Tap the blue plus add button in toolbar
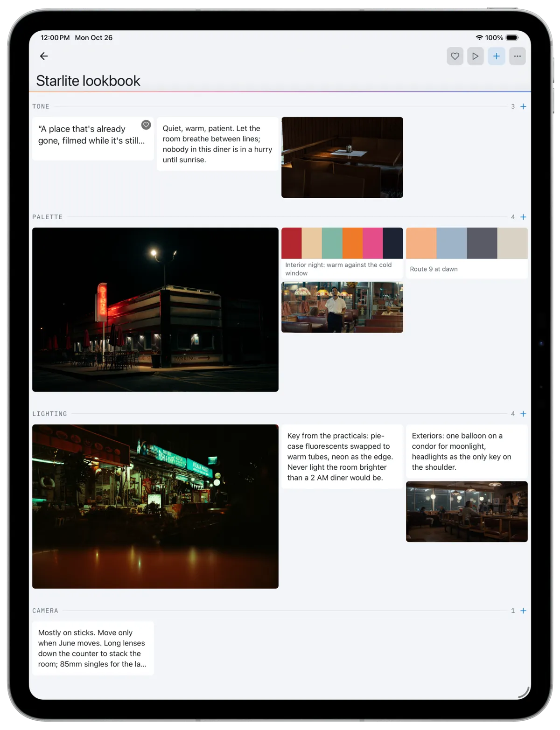Viewport: 560px width, 730px height. tap(497, 56)
